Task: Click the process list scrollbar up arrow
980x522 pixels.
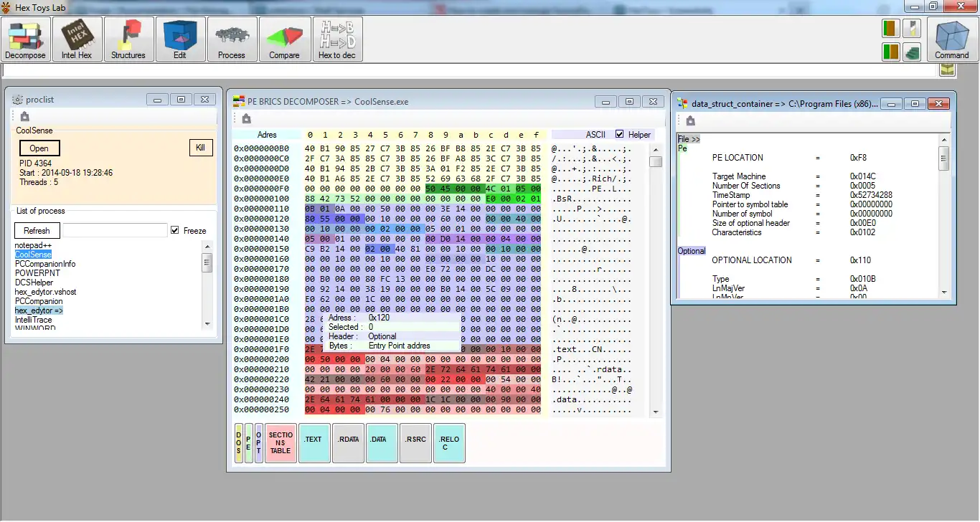Action: click(207, 247)
